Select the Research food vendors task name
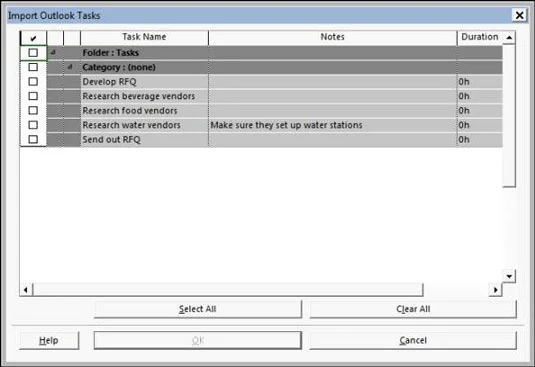The height and width of the screenshot is (367, 535). point(130,111)
